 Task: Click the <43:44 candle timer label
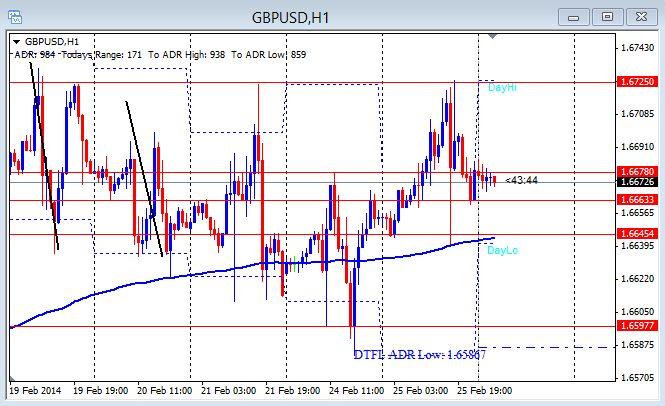pyautogui.click(x=522, y=181)
